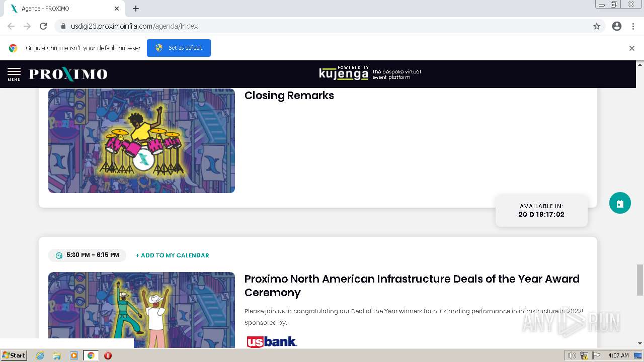Go back in the browser
Screen dimensions: 644x362
tap(11, 26)
